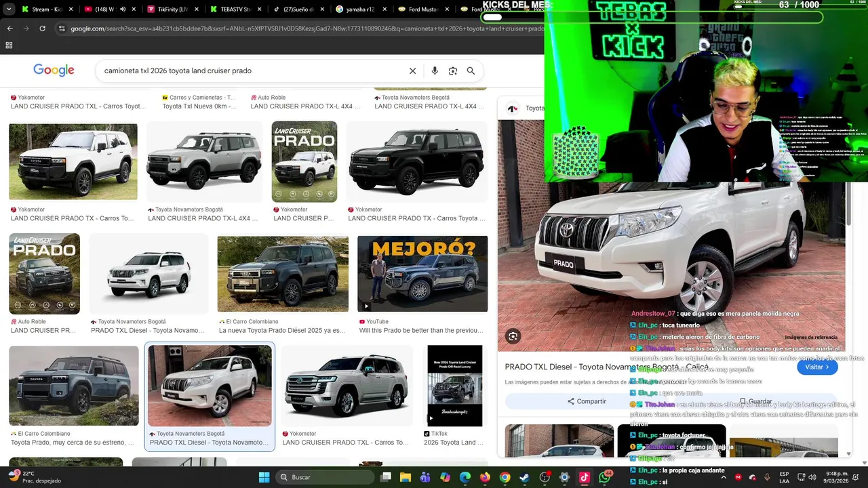Switch to the Stream - Kick tab

click(42, 9)
